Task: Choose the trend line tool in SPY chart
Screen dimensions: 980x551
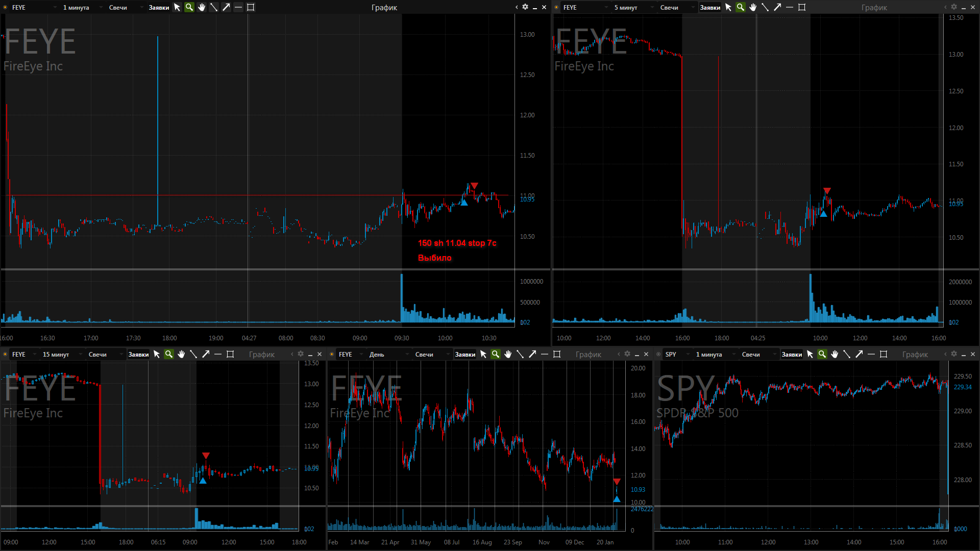Action: pos(847,354)
